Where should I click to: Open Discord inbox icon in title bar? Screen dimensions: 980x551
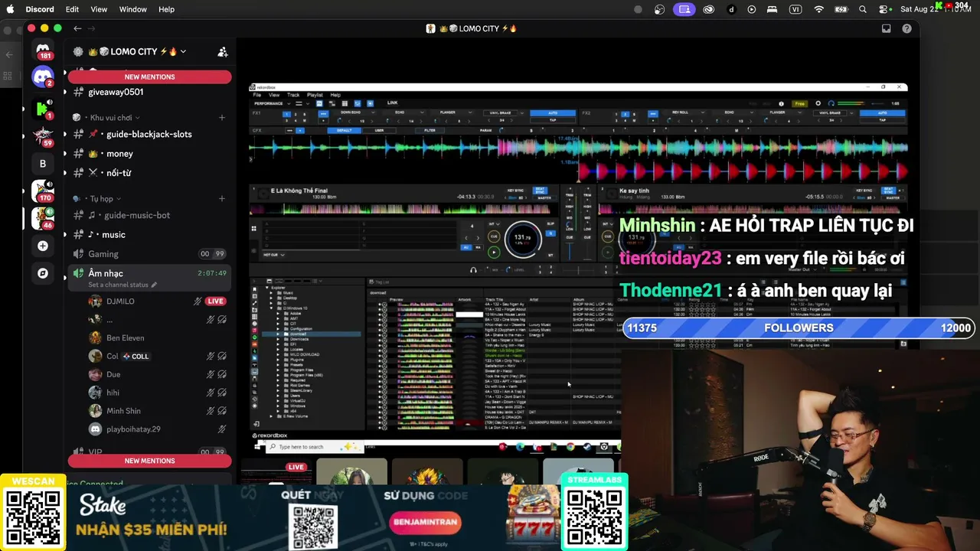tap(887, 28)
